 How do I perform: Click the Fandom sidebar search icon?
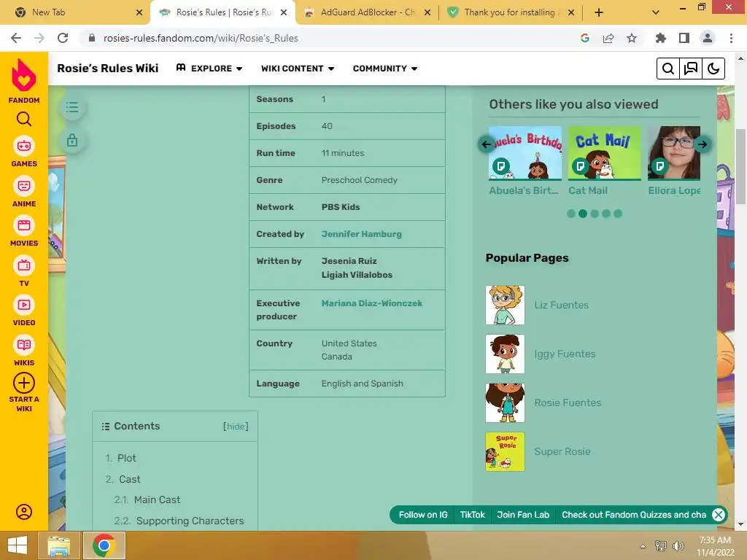pos(24,119)
